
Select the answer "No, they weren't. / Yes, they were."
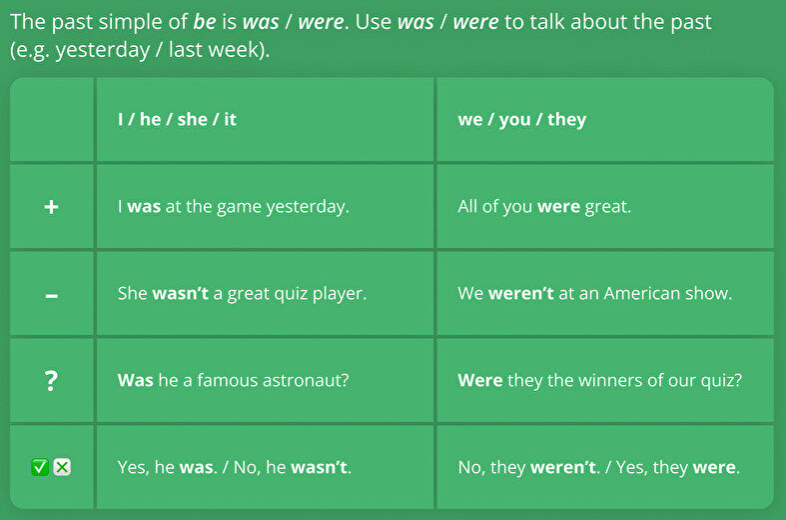(599, 467)
